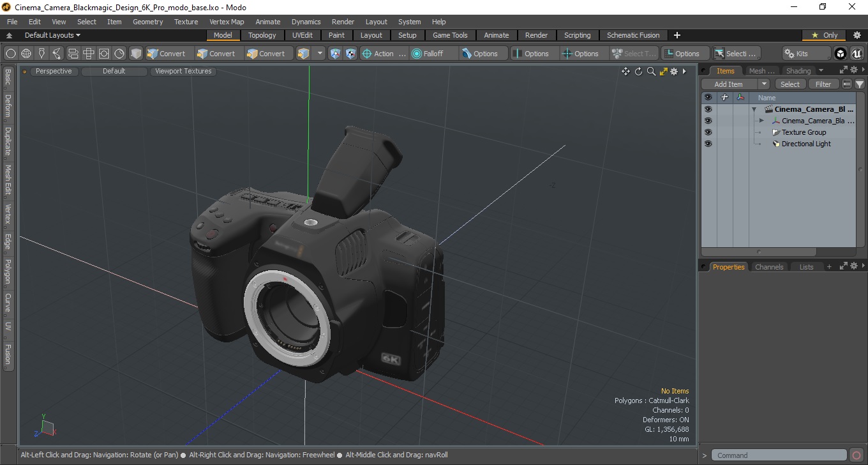Collapse the Cinema_Camera scene tree

(754, 109)
